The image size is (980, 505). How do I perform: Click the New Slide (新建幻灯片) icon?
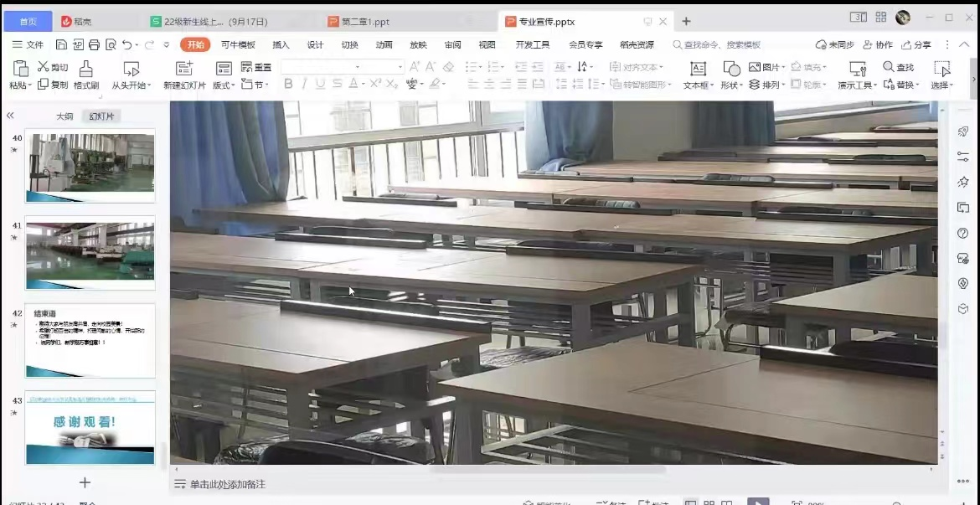(x=184, y=69)
